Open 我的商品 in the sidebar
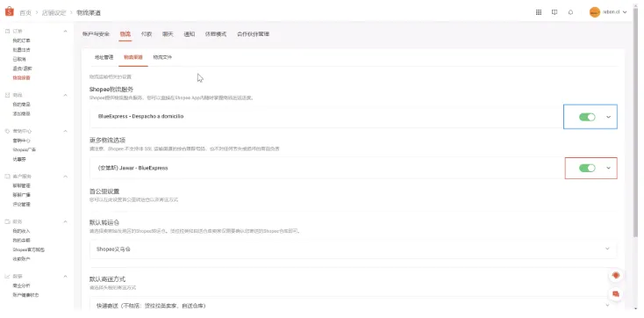The width and height of the screenshot is (644, 318). 21,105
